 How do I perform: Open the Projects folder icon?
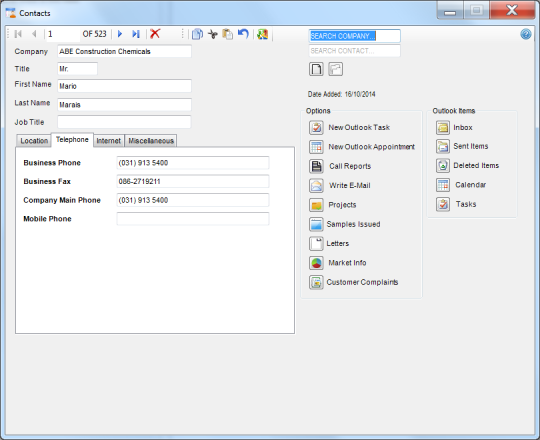[316, 205]
